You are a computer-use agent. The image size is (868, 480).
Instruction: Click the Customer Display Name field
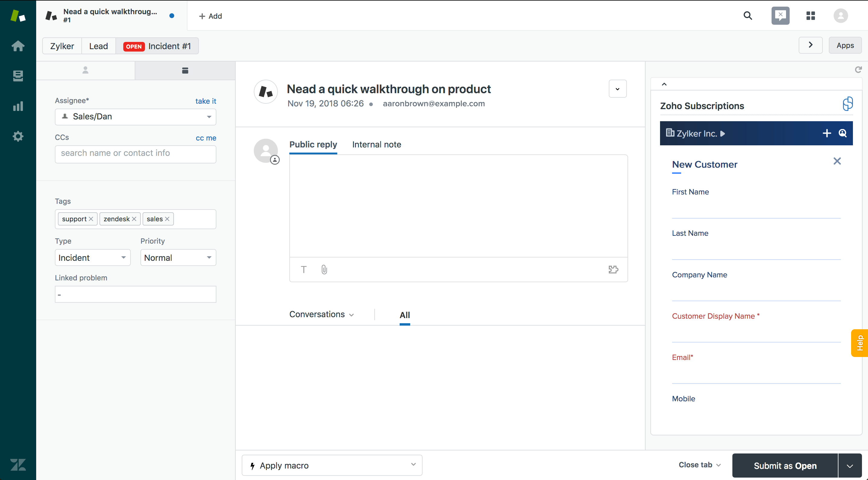point(756,334)
